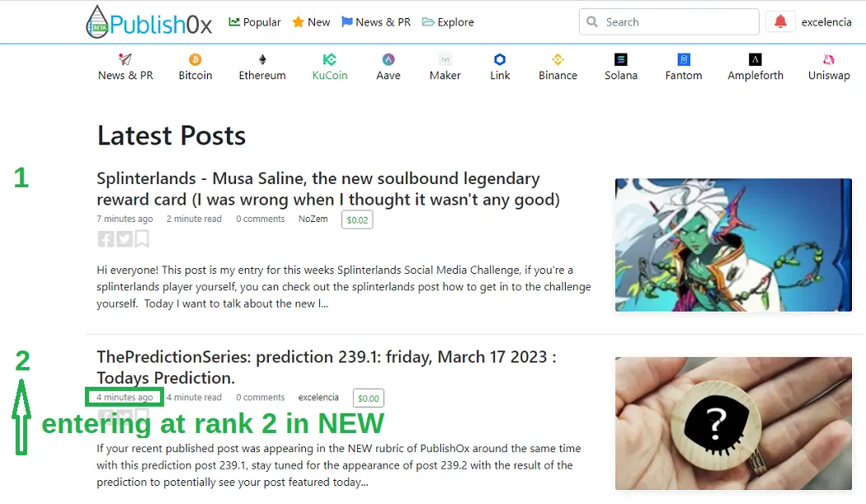
Task: Click the $0.00 tip amount badge
Action: point(369,398)
